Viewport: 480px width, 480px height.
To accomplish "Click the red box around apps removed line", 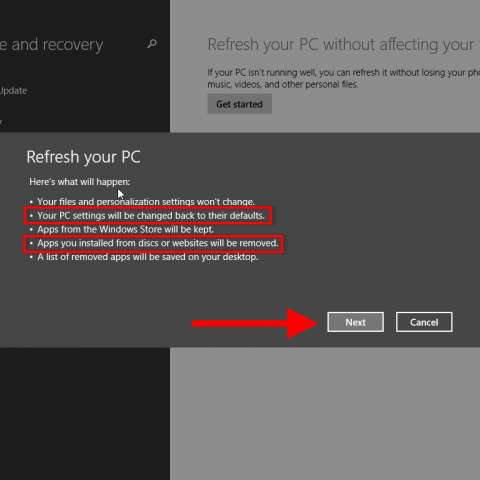I will coord(153,244).
